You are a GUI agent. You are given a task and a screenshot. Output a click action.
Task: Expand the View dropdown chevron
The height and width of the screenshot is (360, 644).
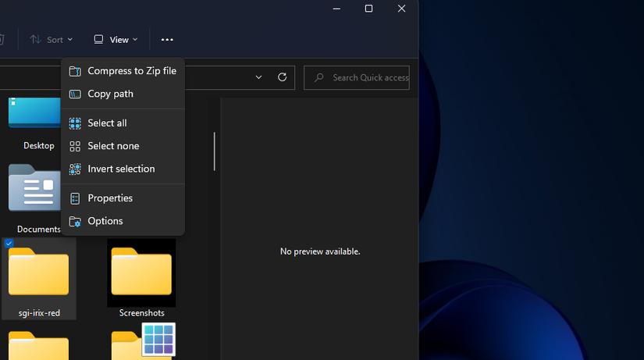tap(135, 40)
